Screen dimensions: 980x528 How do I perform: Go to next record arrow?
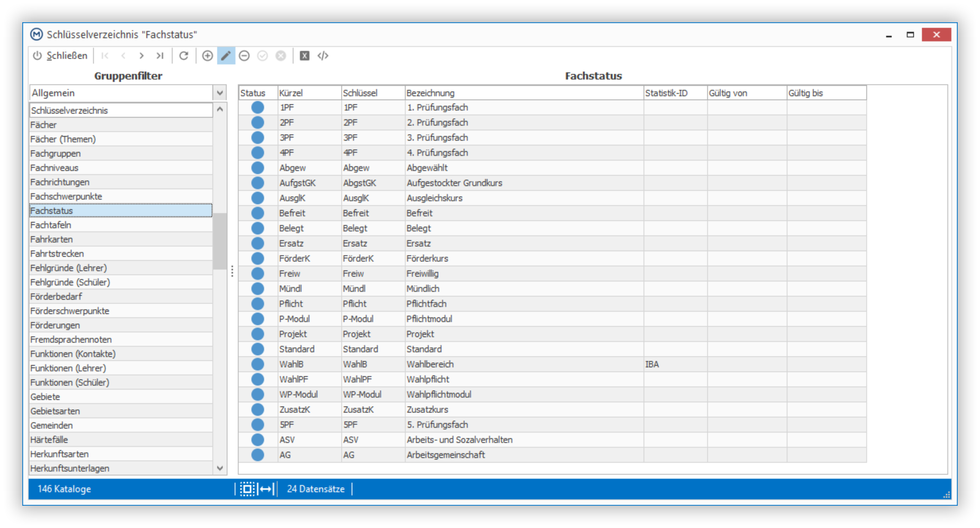(141, 56)
